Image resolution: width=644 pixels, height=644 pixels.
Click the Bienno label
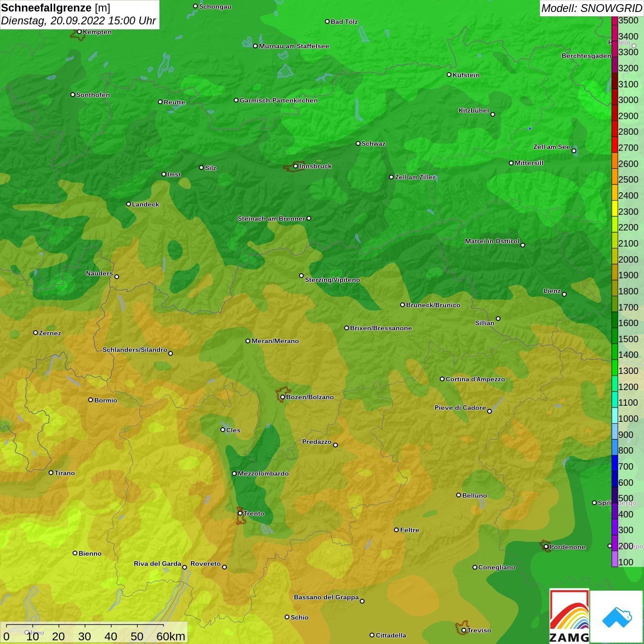click(x=90, y=553)
